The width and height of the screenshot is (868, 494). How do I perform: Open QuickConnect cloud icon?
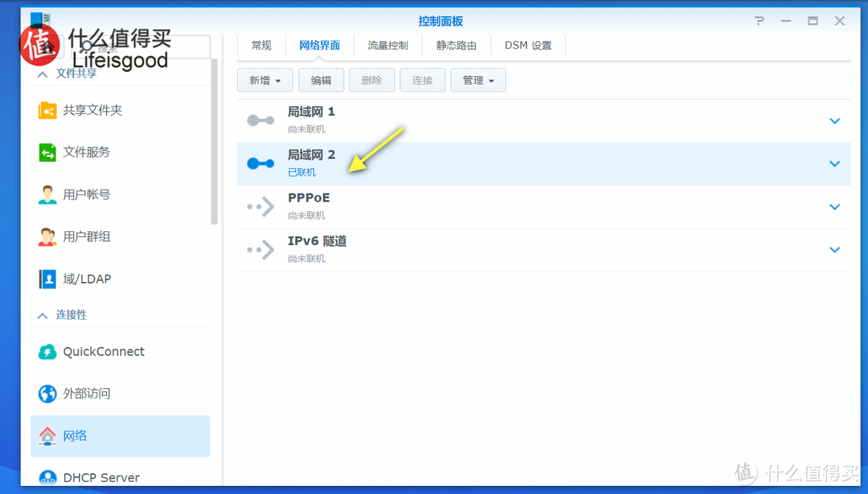pyautogui.click(x=47, y=352)
